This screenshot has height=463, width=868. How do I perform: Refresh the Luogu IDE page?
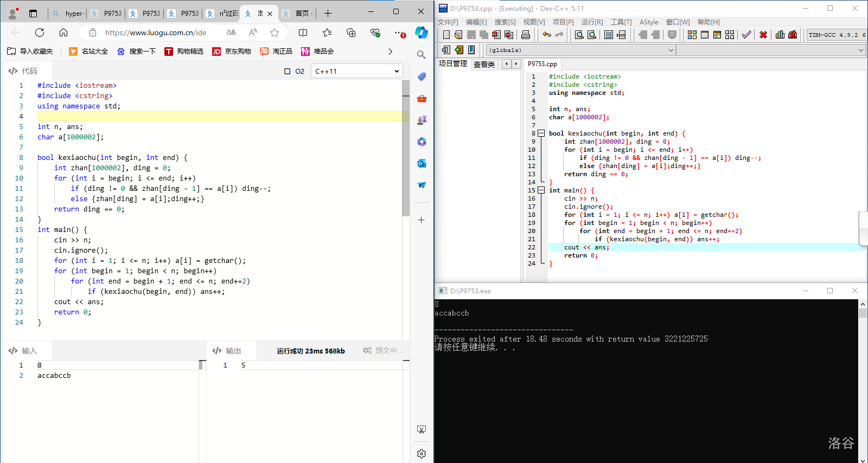40,33
